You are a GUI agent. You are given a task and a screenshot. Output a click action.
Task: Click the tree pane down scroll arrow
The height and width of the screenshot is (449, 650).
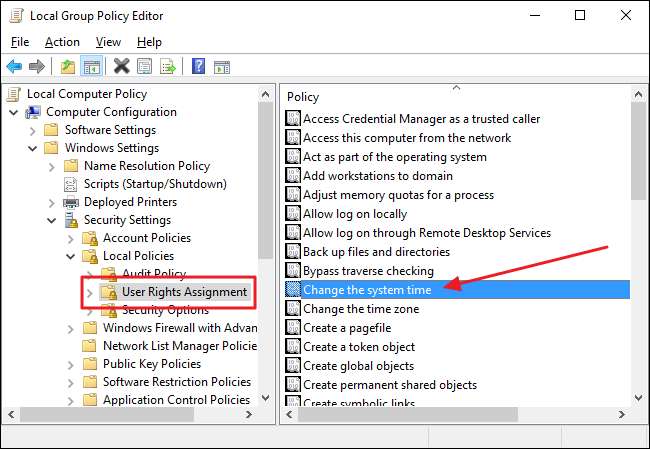tap(266, 398)
